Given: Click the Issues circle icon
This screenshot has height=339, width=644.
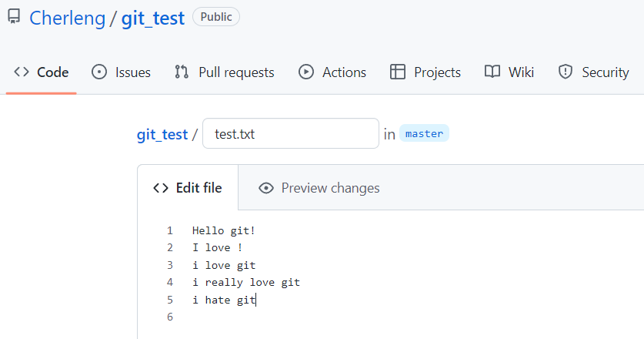Looking at the screenshot, I should [x=99, y=72].
